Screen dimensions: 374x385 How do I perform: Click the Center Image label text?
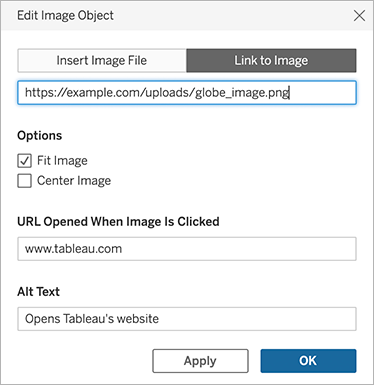(74, 181)
